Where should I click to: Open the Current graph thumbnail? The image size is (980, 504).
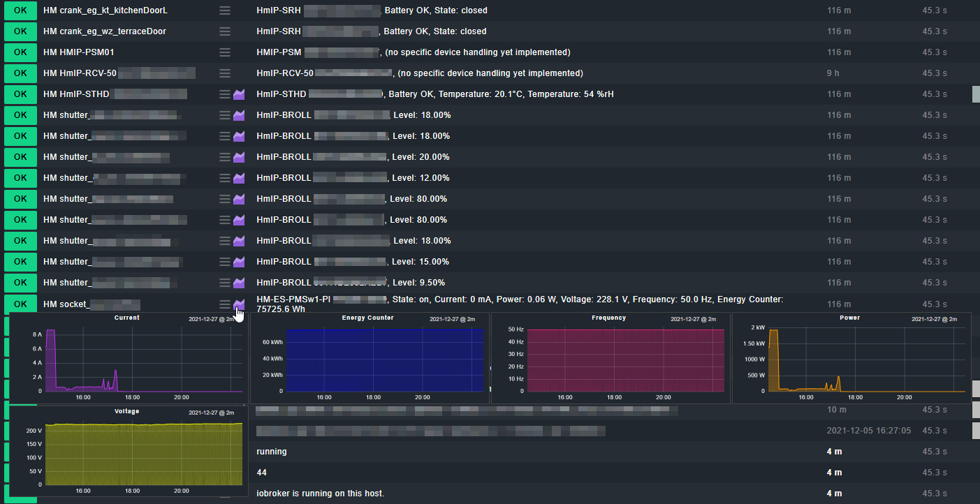[128, 357]
